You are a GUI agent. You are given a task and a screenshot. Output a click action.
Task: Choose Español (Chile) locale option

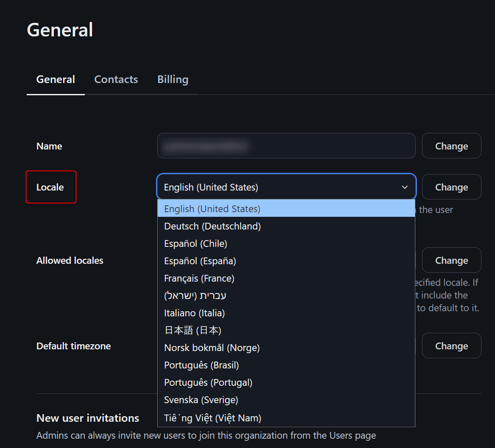(196, 243)
